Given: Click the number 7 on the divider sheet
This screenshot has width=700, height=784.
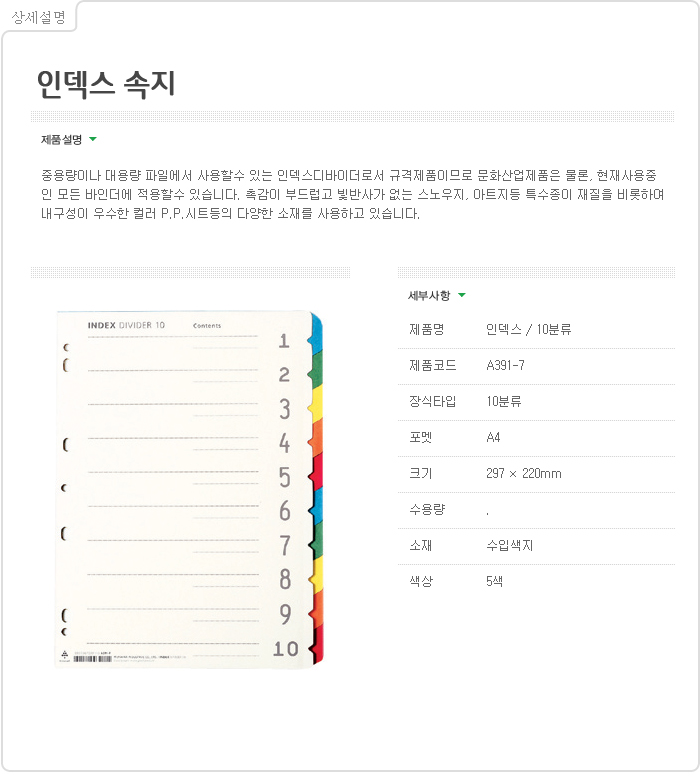Looking at the screenshot, I should pos(284,545).
